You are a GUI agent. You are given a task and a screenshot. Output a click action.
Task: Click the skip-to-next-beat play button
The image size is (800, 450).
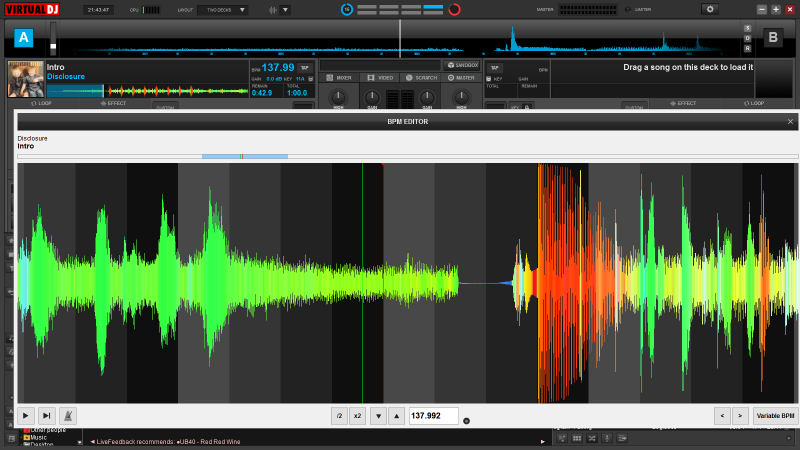tap(46, 416)
